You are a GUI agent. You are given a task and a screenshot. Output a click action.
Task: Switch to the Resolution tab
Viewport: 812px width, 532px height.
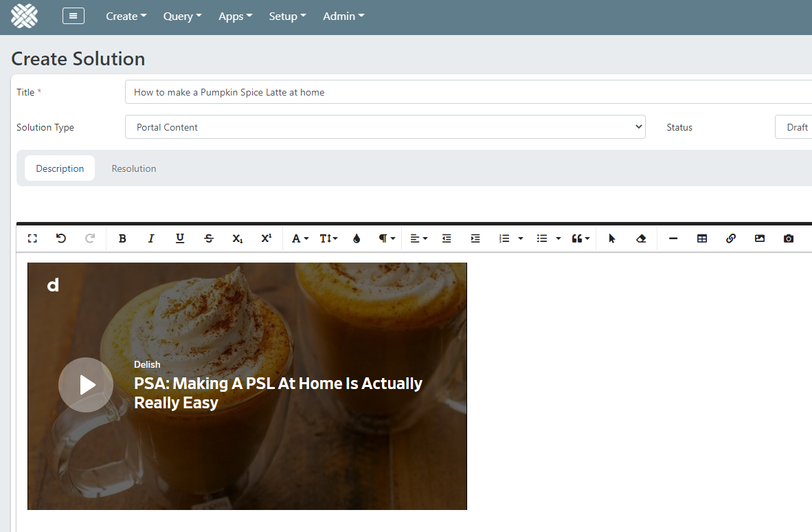coord(134,168)
